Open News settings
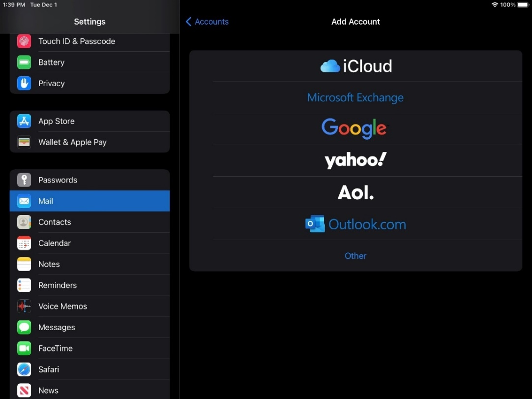This screenshot has height=399, width=532. [89, 390]
